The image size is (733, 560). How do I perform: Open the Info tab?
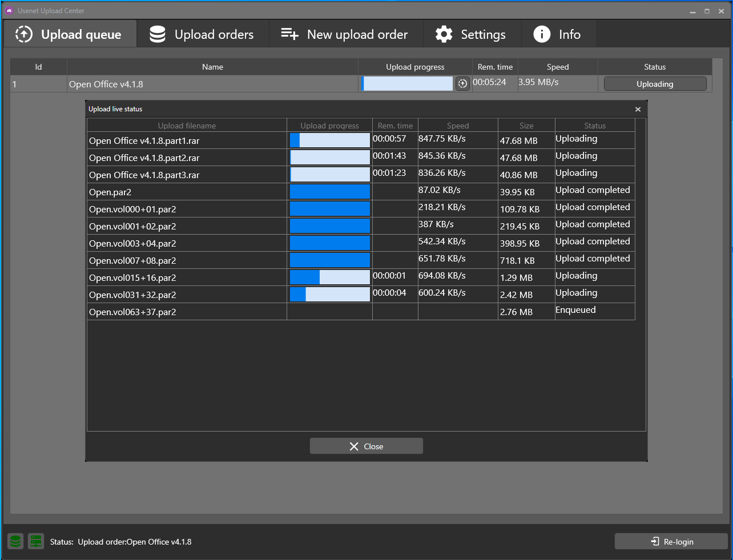pyautogui.click(x=558, y=34)
